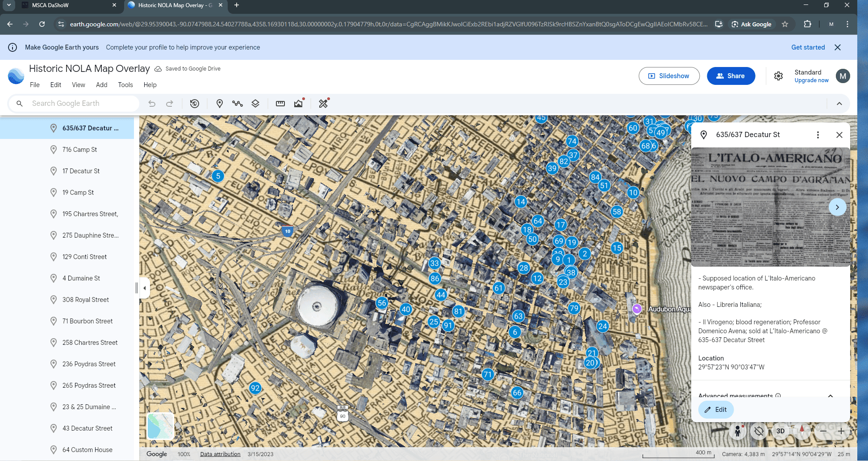Open the Measure distance ruler tool
The width and height of the screenshot is (868, 461).
[280, 104]
